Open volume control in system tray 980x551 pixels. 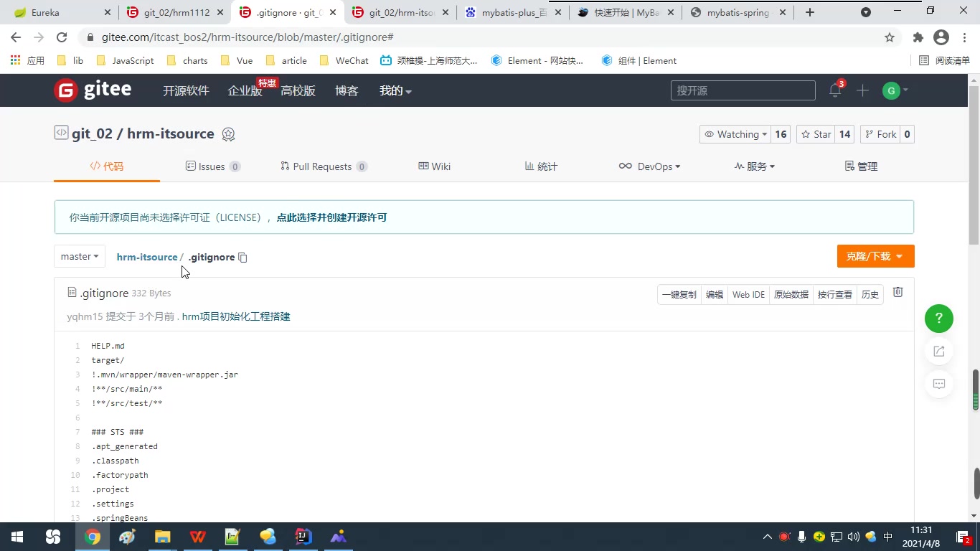pyautogui.click(x=853, y=537)
